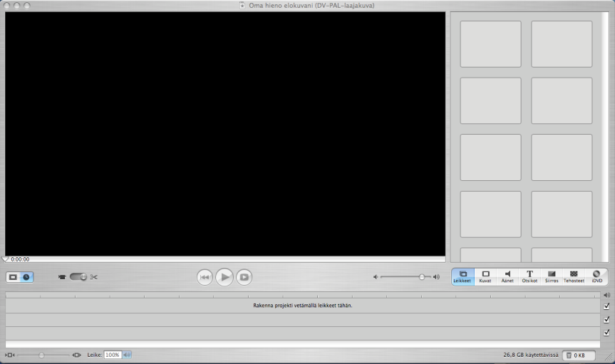The height and width of the screenshot is (364, 615).
Task: Select the third row left clip slot
Action: point(491,157)
